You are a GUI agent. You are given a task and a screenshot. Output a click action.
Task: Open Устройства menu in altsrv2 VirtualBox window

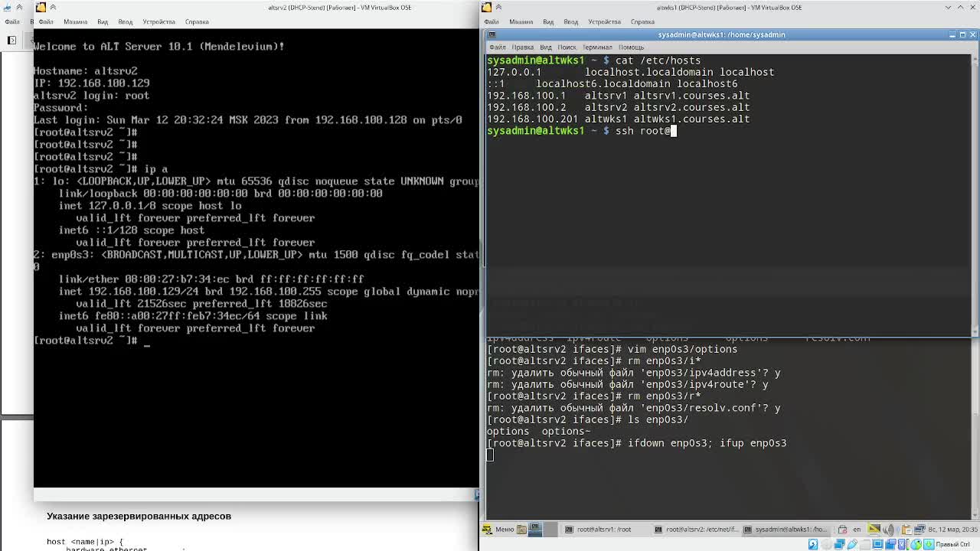158,21
